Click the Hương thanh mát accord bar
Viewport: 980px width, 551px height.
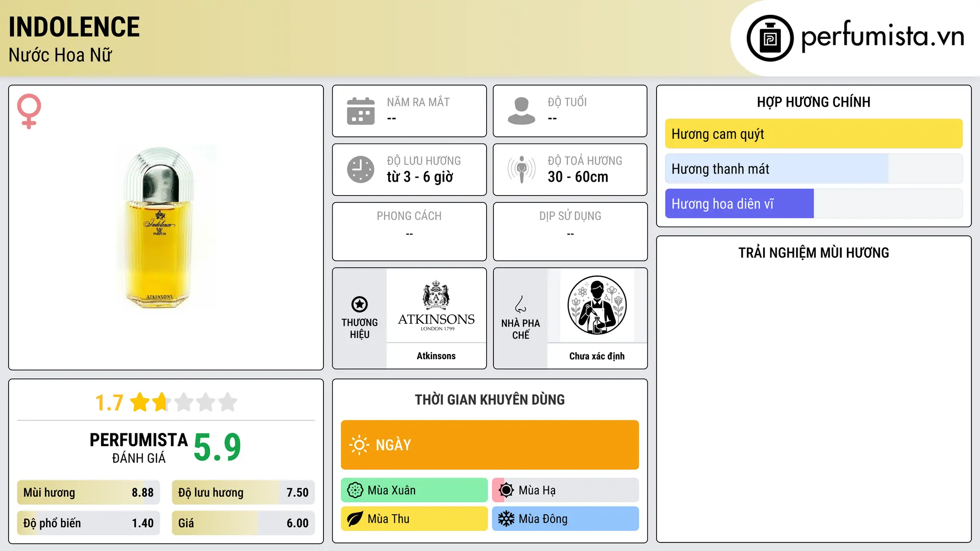point(813,169)
